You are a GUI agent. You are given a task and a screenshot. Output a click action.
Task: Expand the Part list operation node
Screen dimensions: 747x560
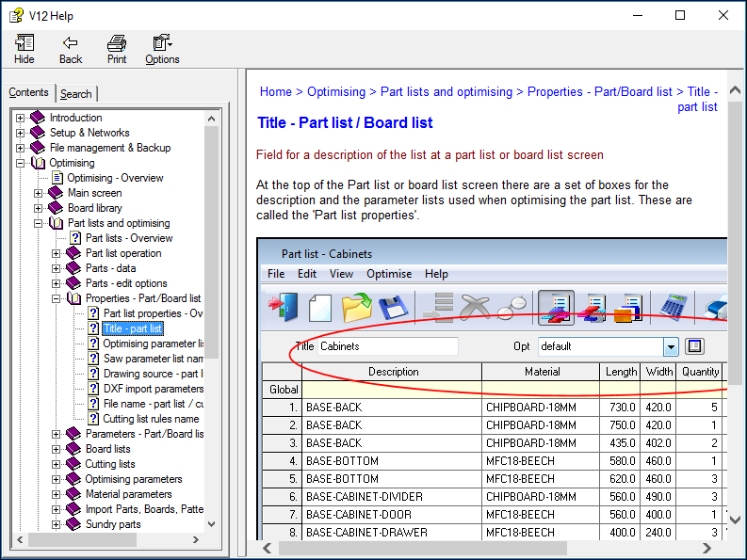[x=57, y=253]
